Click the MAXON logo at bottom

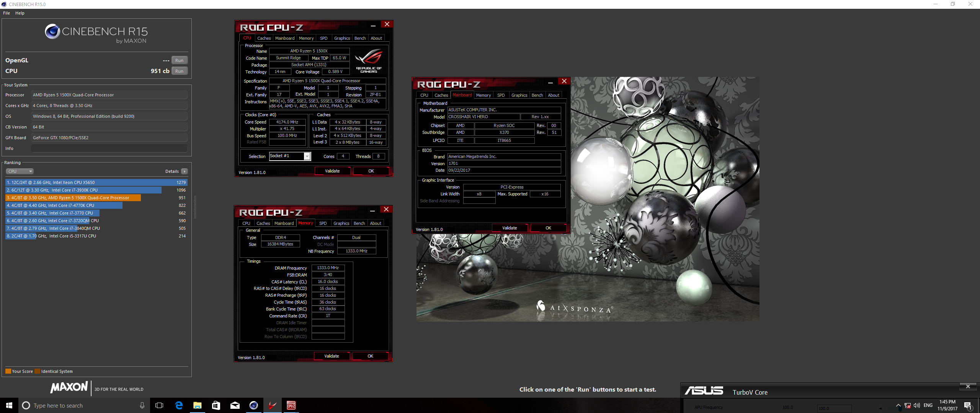(x=70, y=387)
